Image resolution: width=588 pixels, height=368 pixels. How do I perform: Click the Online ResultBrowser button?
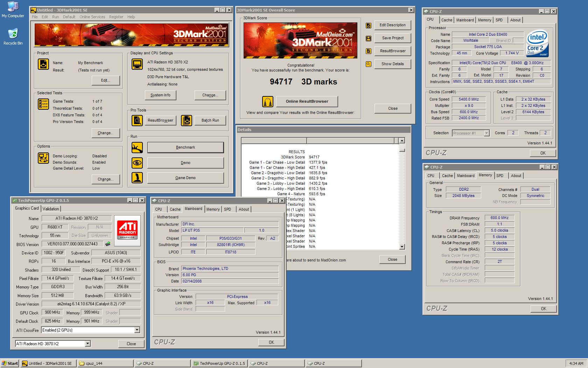pos(307,102)
